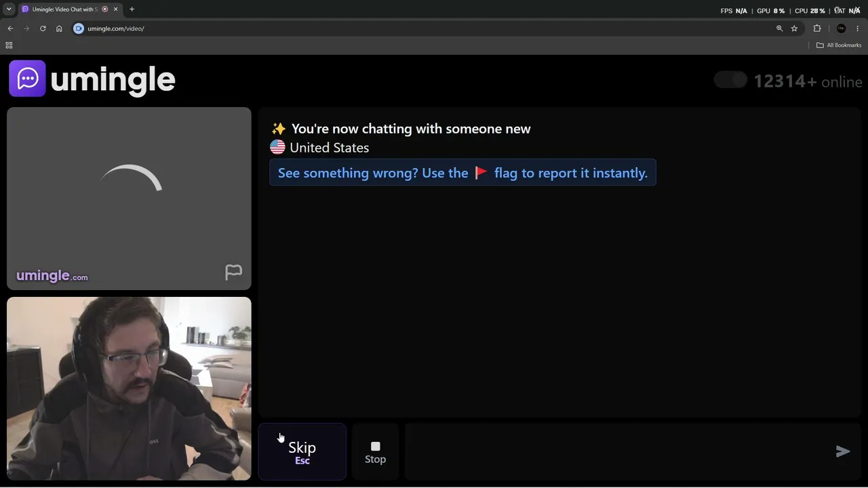The image size is (868, 488).
Task: Open the browser profile avatar
Action: (x=842, y=28)
